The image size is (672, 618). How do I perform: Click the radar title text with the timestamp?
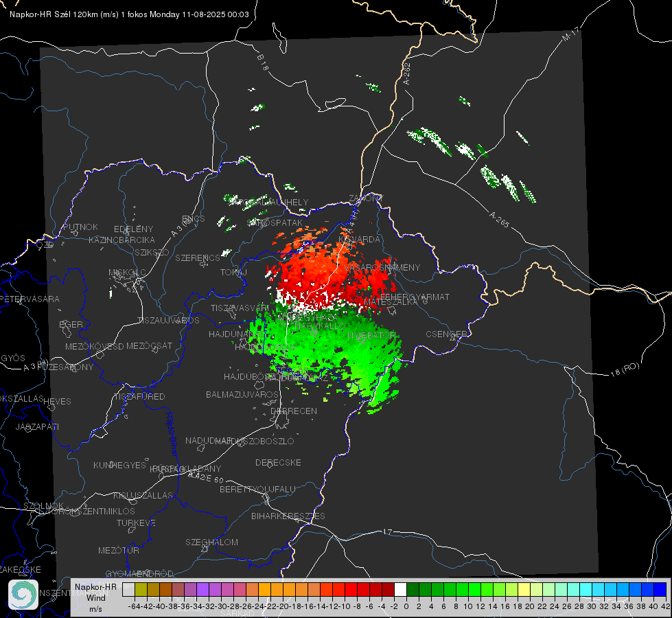[129, 14]
